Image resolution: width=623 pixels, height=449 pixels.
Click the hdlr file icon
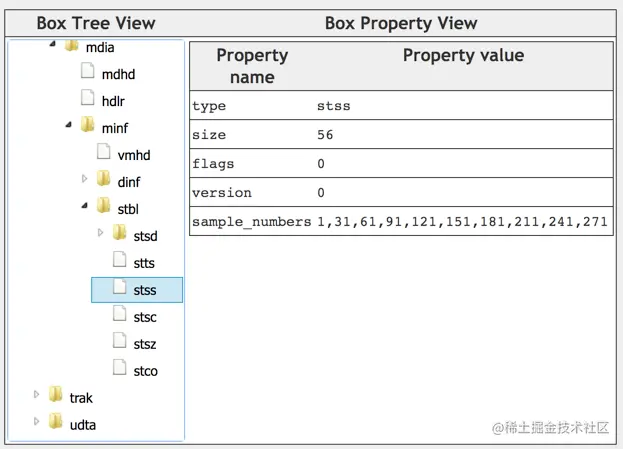[x=87, y=98]
